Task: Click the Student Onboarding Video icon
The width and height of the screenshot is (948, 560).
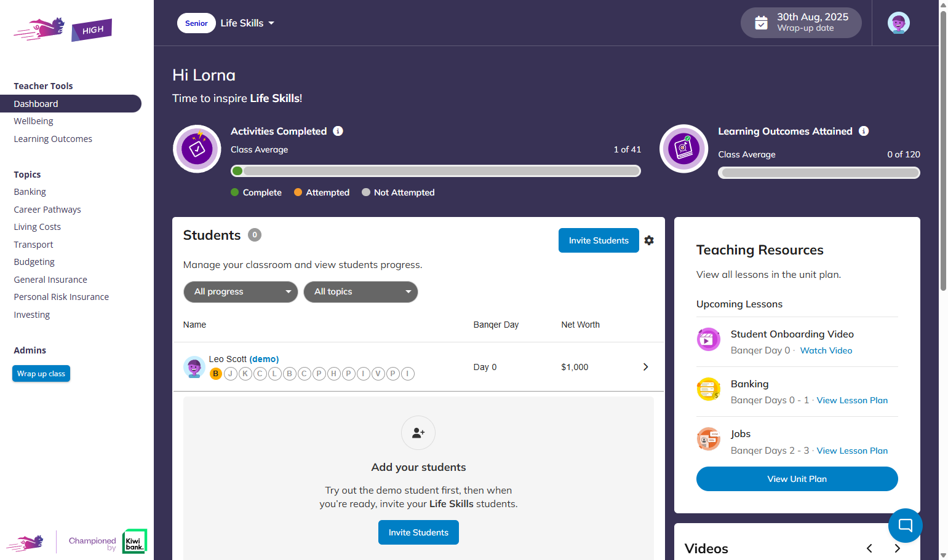Action: (x=708, y=339)
